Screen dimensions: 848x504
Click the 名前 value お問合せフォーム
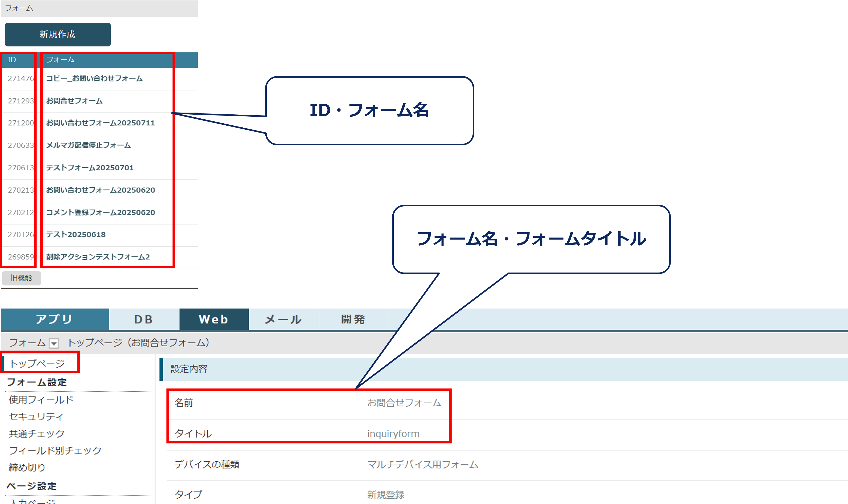click(404, 403)
